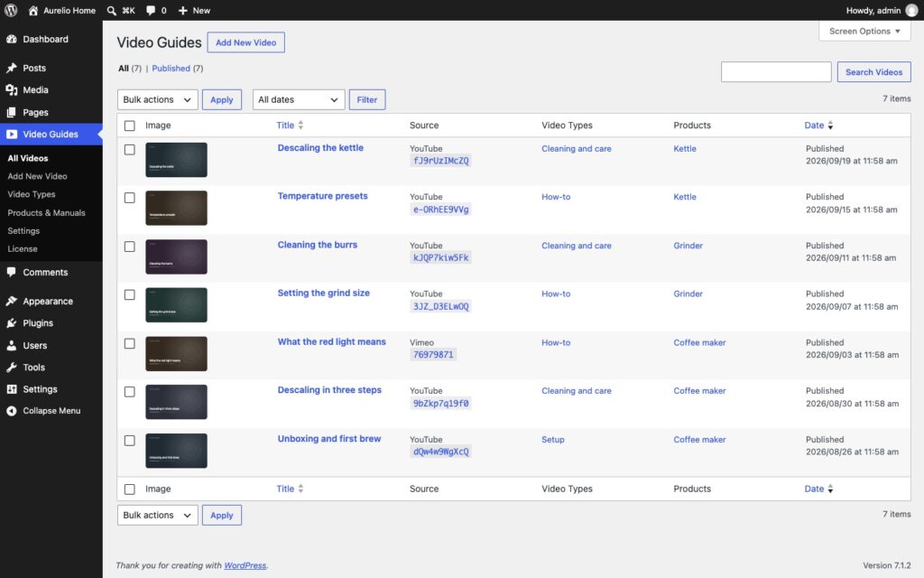Click the WordPress link in footer
The height and width of the screenshot is (578, 924).
[245, 565]
